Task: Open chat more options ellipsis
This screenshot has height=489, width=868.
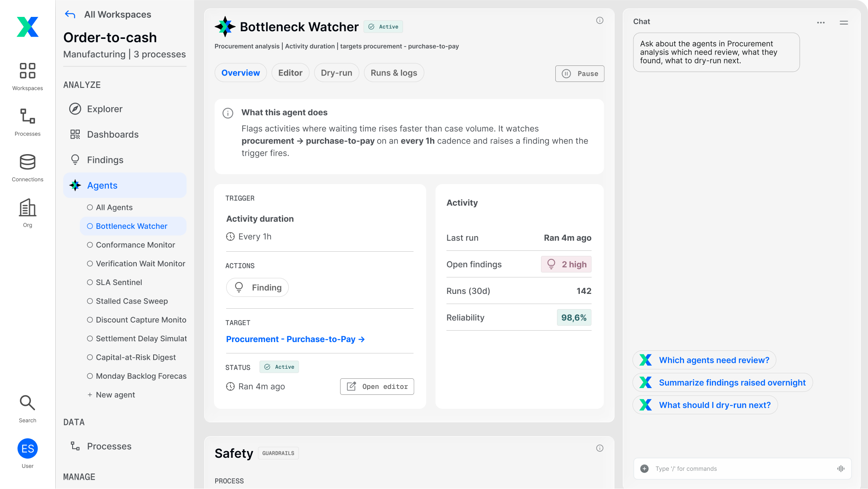Action: point(821,22)
